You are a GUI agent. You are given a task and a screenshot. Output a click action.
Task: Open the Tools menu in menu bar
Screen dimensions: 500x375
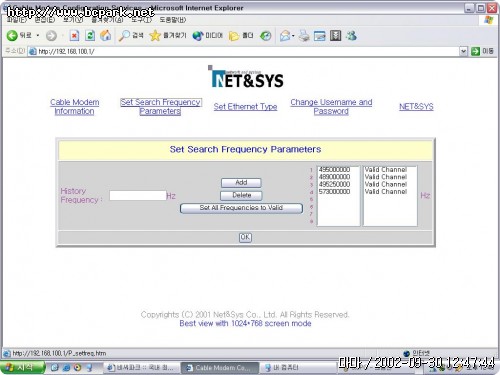[x=141, y=20]
